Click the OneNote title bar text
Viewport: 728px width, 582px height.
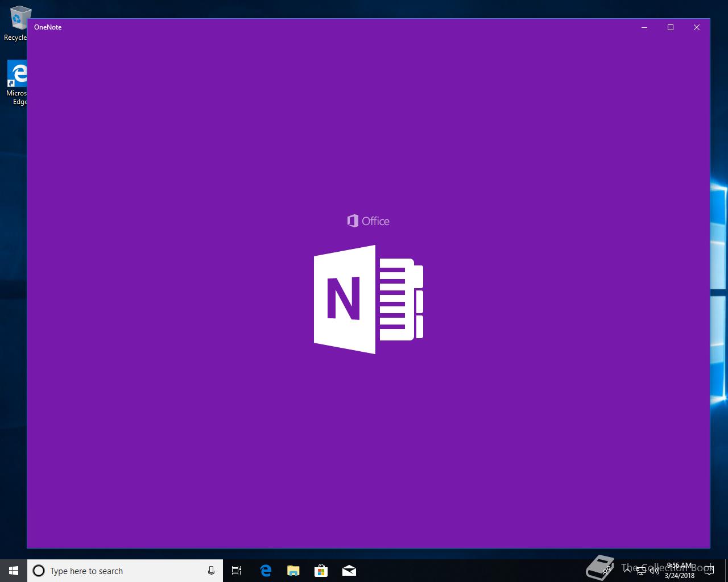pos(48,27)
